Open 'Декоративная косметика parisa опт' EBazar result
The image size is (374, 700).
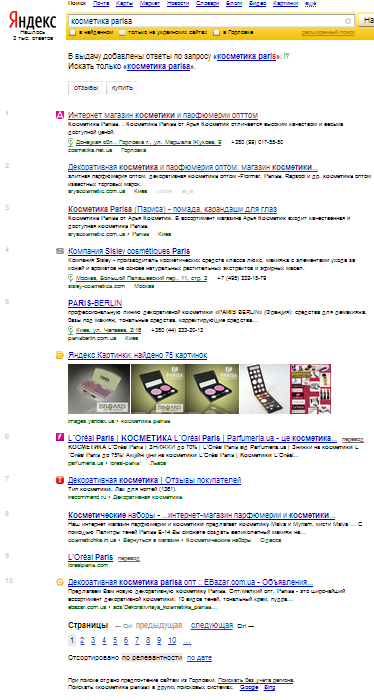click(x=191, y=583)
